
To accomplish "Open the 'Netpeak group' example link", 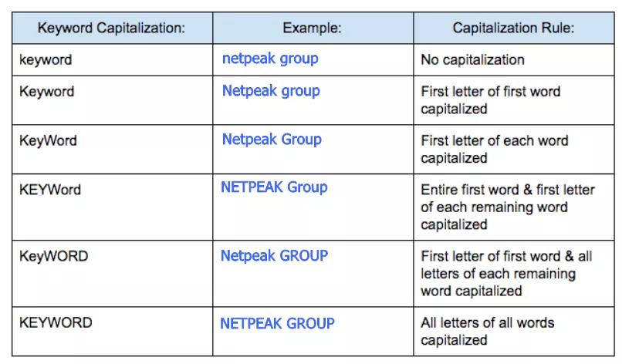I will pyautogui.click(x=271, y=91).
